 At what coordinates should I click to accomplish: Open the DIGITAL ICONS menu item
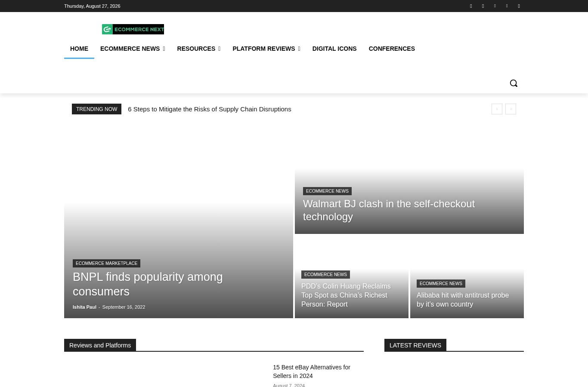click(334, 49)
